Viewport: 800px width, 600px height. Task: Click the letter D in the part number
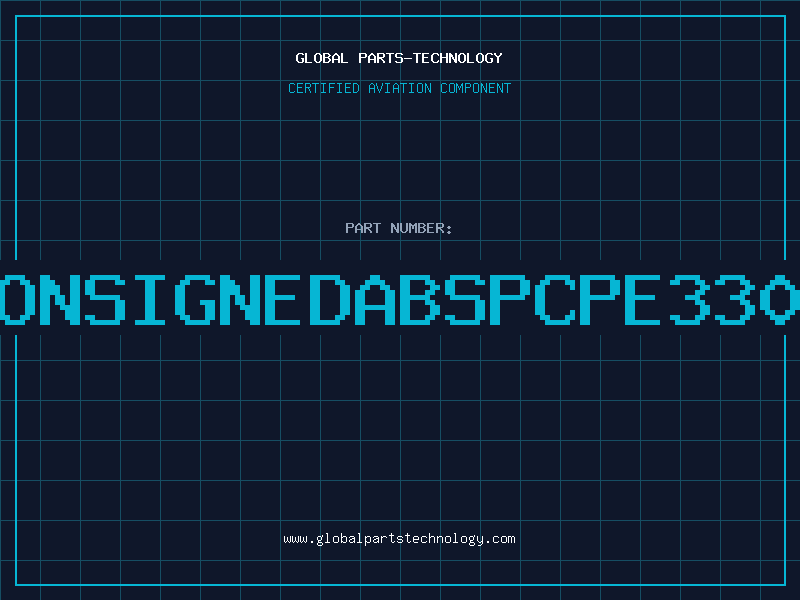[x=330, y=300]
